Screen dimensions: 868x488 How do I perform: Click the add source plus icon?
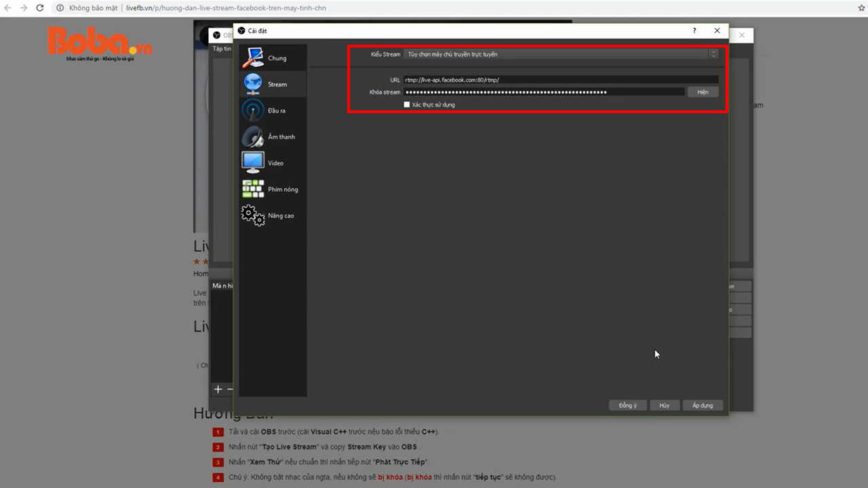pos(218,389)
